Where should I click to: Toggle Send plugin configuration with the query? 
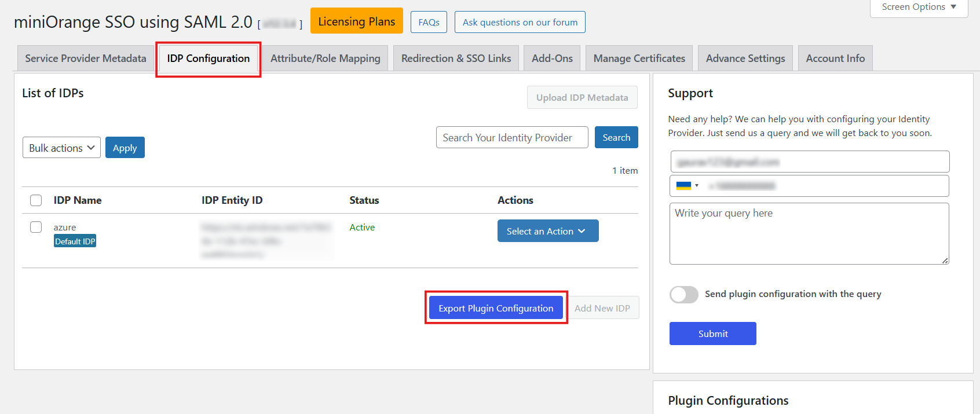(684, 294)
